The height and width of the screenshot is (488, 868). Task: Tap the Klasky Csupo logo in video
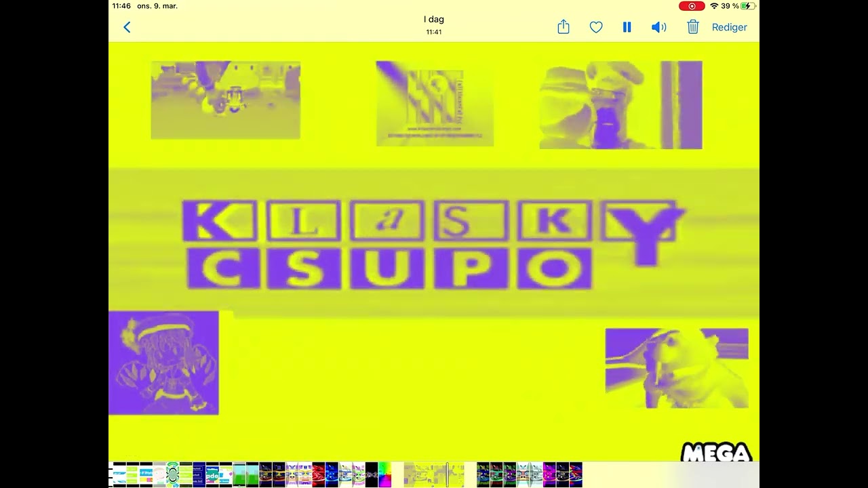434,244
